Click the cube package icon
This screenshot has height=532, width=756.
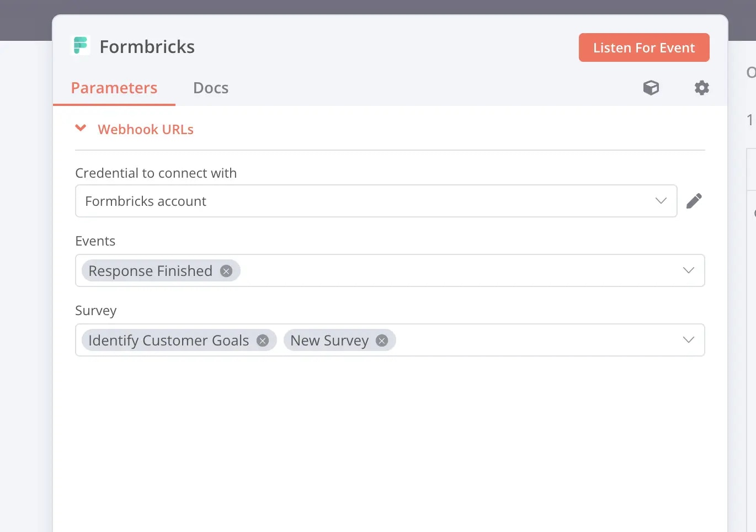[x=651, y=88]
